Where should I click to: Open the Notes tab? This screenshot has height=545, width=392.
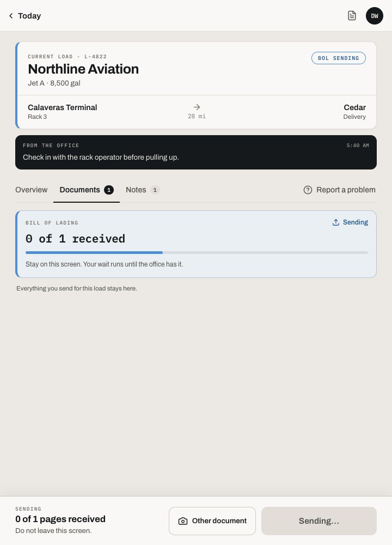142,190
